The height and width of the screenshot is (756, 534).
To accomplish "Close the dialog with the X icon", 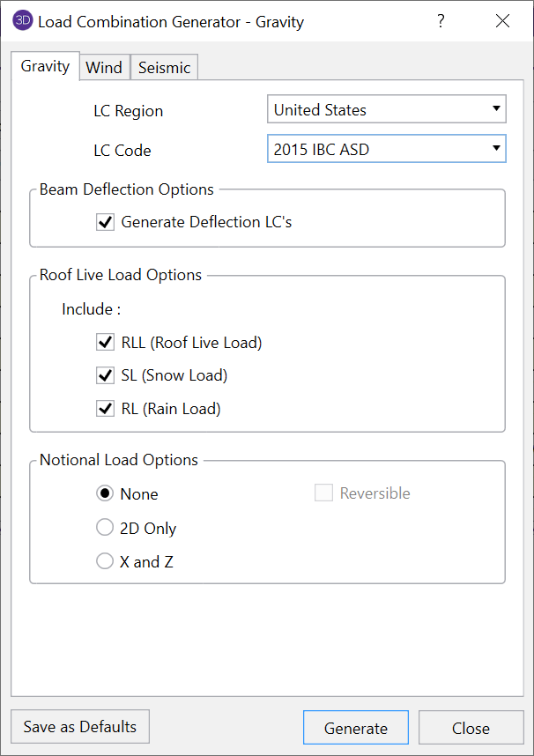I will click(x=502, y=21).
